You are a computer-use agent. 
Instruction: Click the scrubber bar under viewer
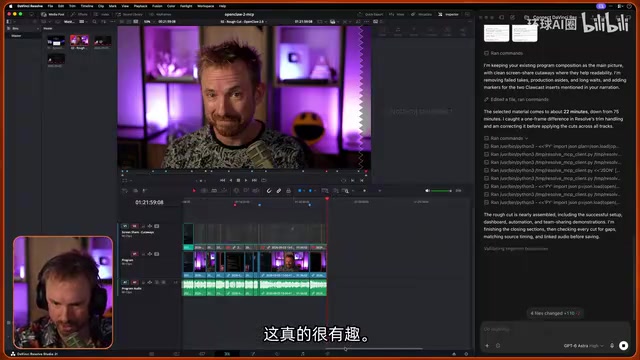(x=244, y=171)
